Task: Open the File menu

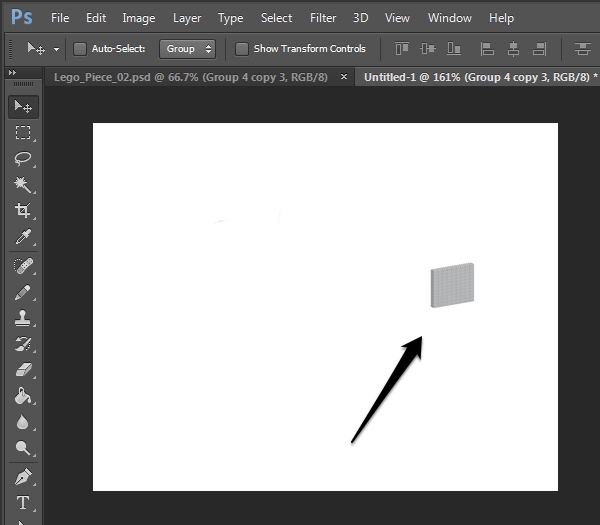Action: [60, 18]
